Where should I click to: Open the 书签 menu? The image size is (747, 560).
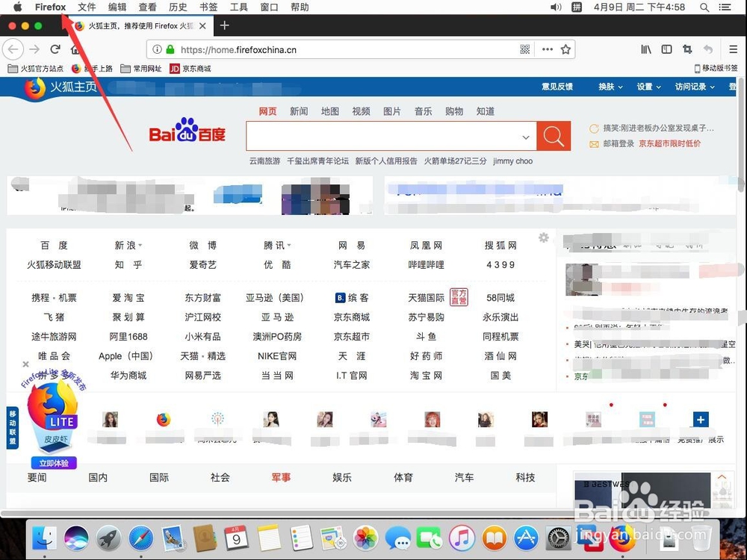pos(208,7)
